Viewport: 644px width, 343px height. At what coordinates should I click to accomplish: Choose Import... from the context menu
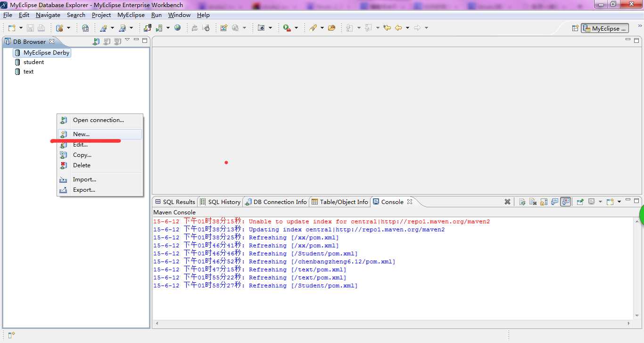[x=100, y=180]
